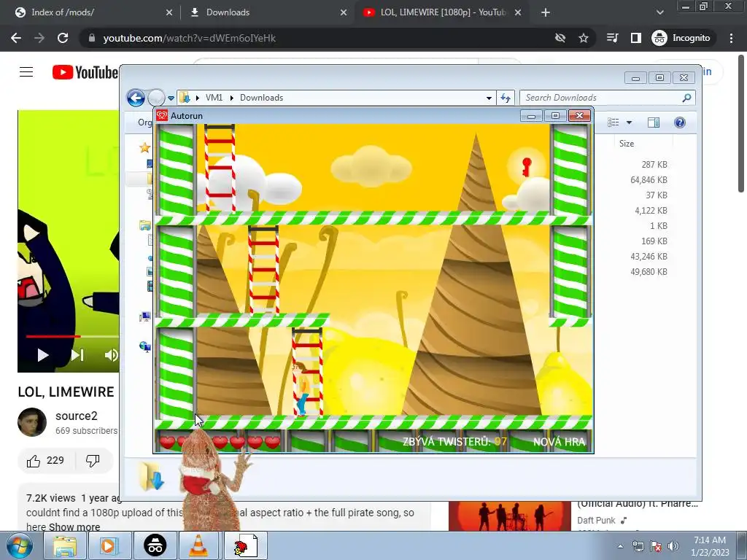Show hidden tray icons arrow
The height and width of the screenshot is (560, 747).
tap(620, 546)
